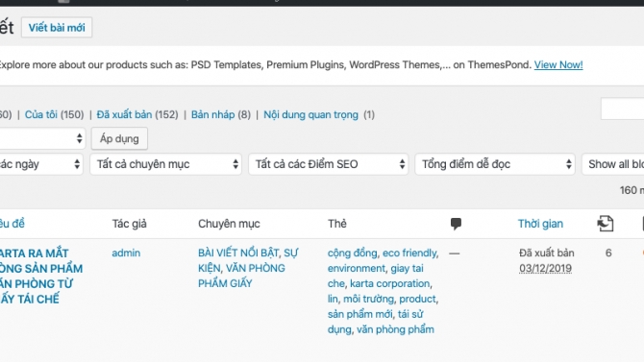Open tag 'tái sử dụng'
This screenshot has height=362, width=644.
click(x=375, y=322)
